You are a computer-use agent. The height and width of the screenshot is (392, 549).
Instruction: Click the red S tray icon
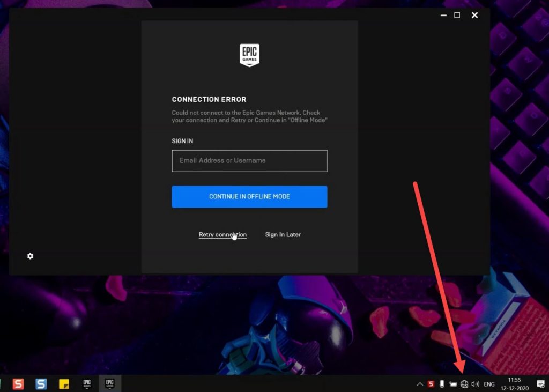coord(431,384)
